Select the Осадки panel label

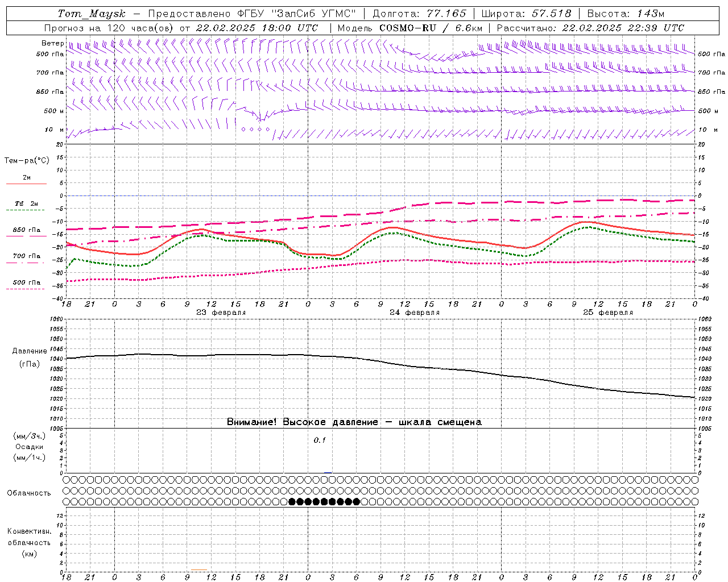point(30,447)
